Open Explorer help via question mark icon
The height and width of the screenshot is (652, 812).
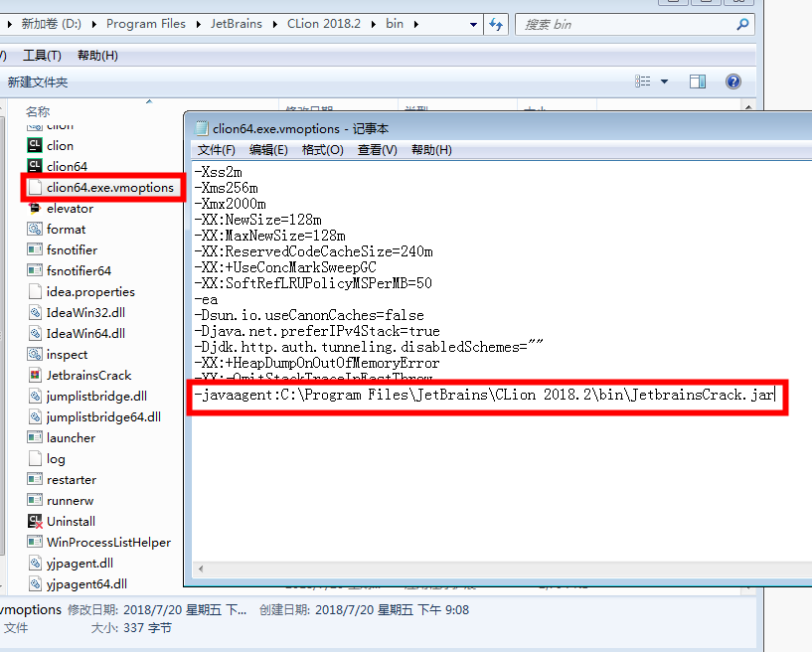pyautogui.click(x=733, y=81)
